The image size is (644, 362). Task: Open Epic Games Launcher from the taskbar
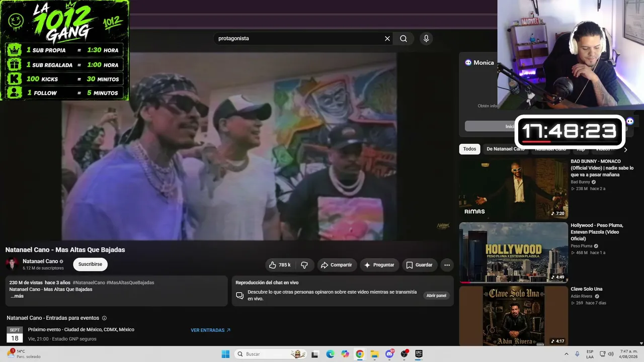tap(419, 354)
